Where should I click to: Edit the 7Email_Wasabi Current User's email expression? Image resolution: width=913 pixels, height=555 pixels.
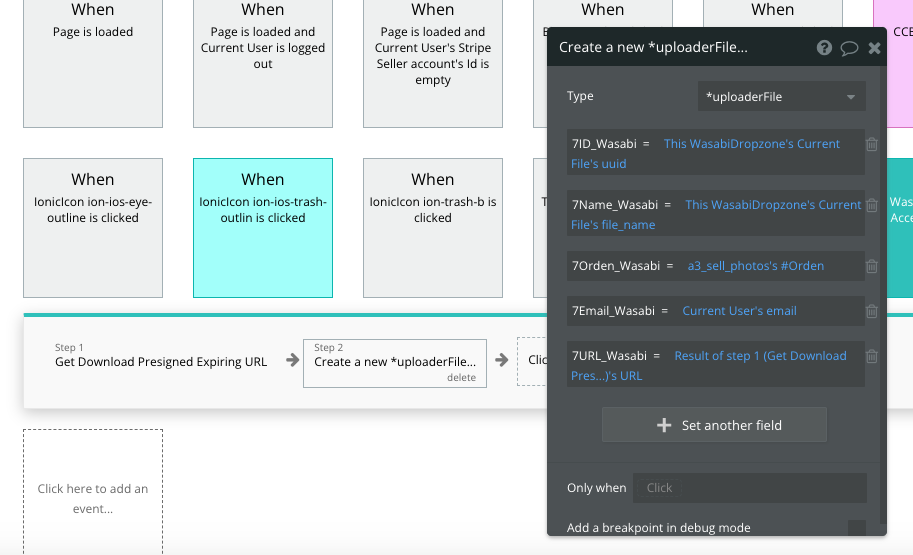tap(739, 311)
